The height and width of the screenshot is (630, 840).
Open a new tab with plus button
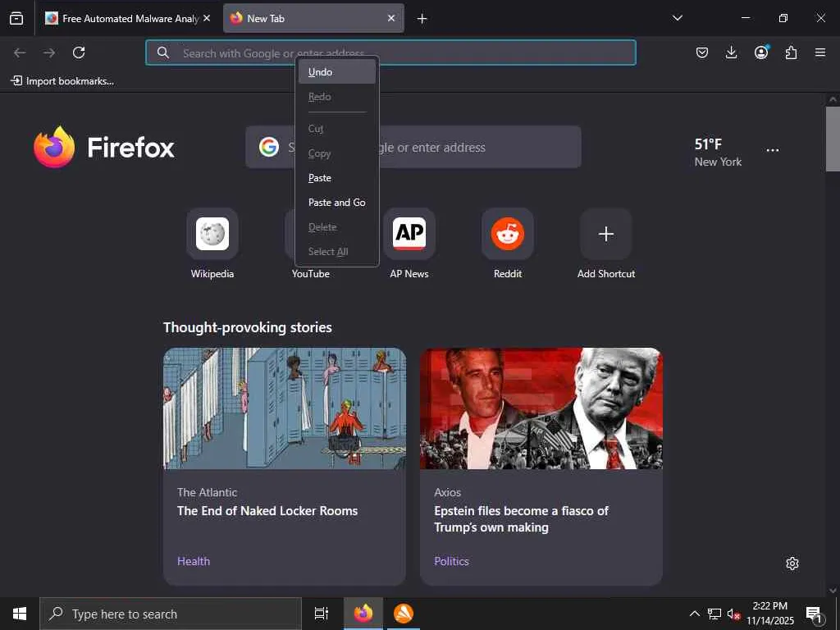pos(422,19)
